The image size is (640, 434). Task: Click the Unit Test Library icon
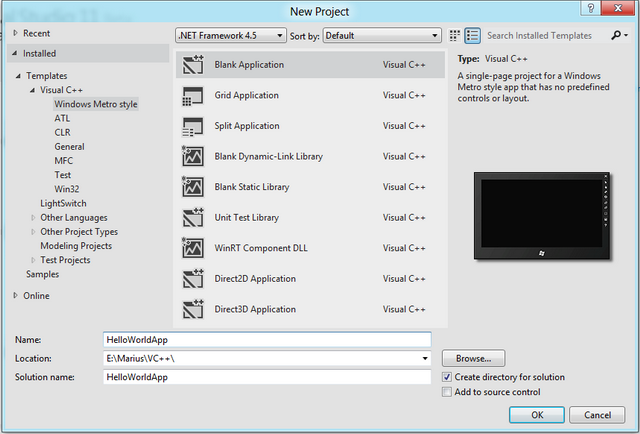193,218
